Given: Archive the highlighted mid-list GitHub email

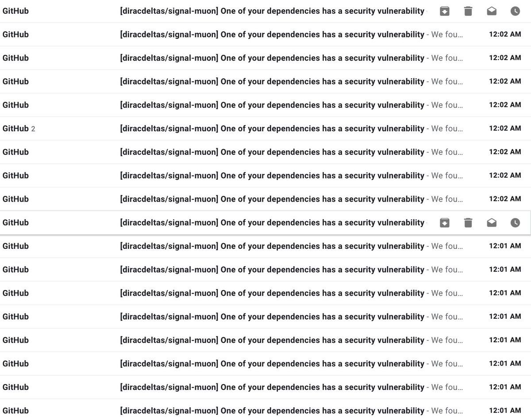Looking at the screenshot, I should click(x=445, y=223).
